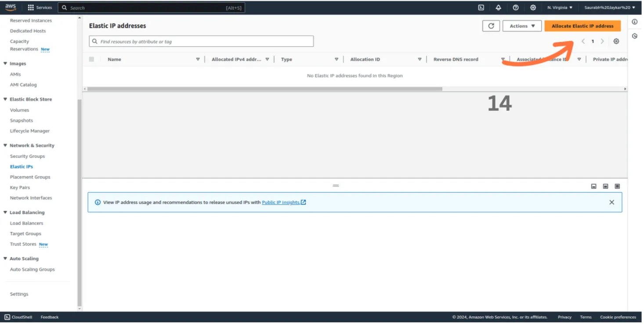The image size is (644, 325).
Task: Open AMI Catalog in the sidebar
Action: pos(23,85)
